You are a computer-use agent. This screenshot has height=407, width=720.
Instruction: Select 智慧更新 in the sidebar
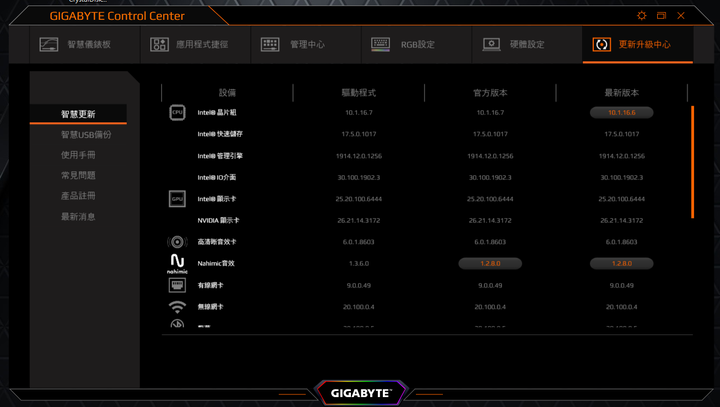tap(78, 114)
